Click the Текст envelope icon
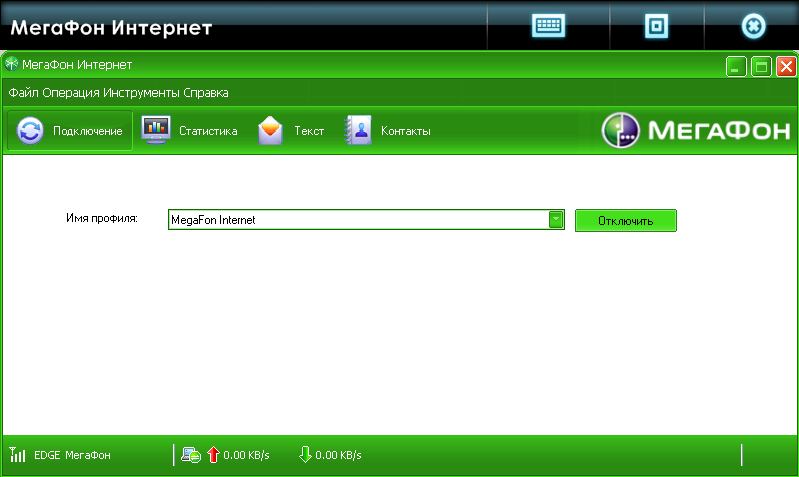 270,130
